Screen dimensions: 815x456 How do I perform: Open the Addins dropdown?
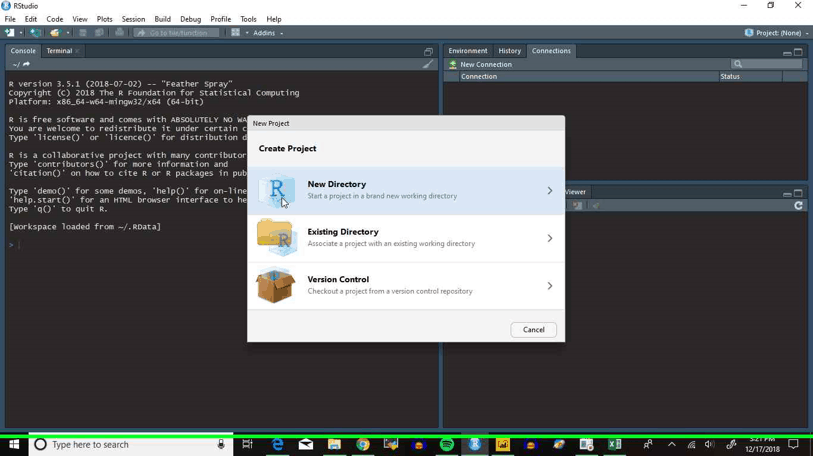pos(268,33)
